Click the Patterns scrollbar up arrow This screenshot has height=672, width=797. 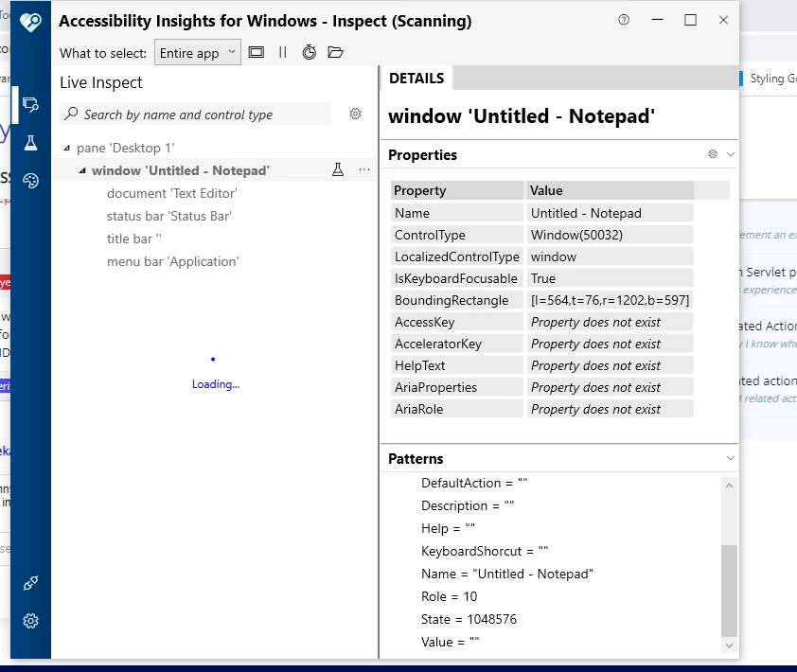pos(729,486)
